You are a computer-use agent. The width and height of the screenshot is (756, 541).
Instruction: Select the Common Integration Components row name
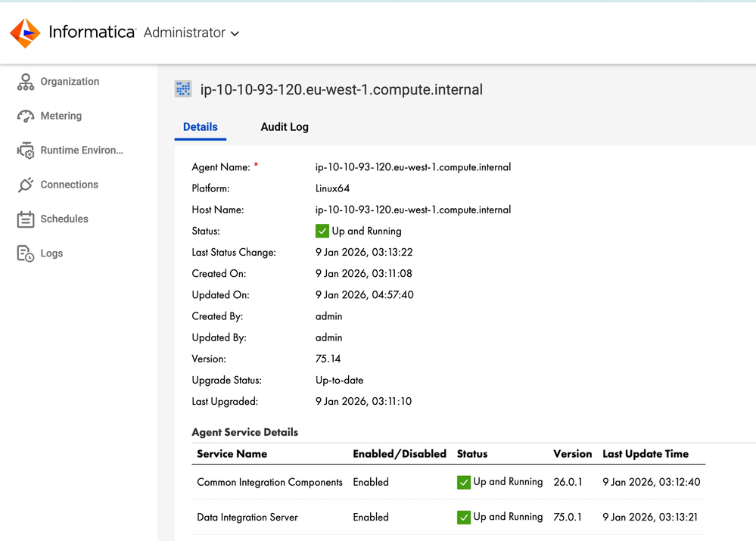click(270, 482)
